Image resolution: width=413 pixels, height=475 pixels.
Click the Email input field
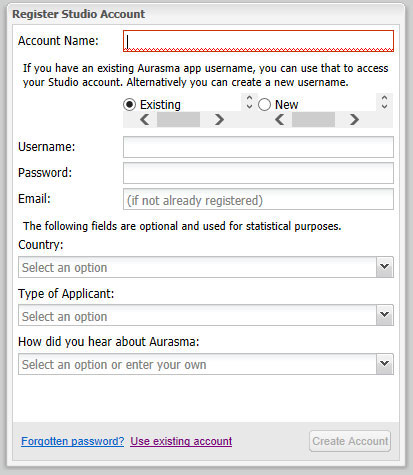pyautogui.click(x=258, y=199)
